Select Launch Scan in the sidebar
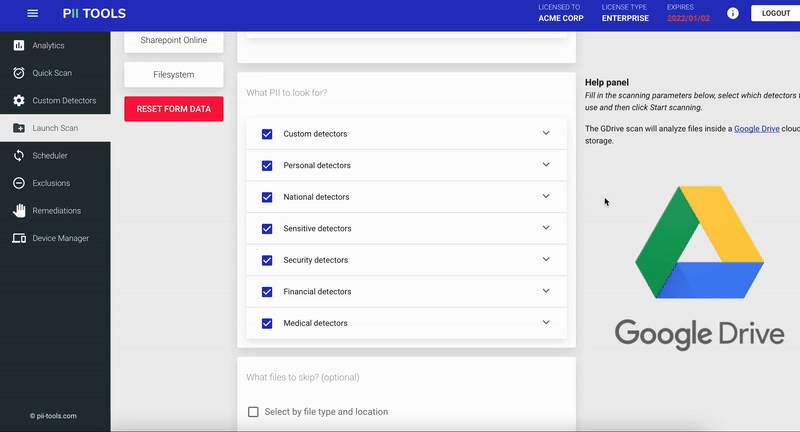The width and height of the screenshot is (800, 432). pyautogui.click(x=55, y=128)
